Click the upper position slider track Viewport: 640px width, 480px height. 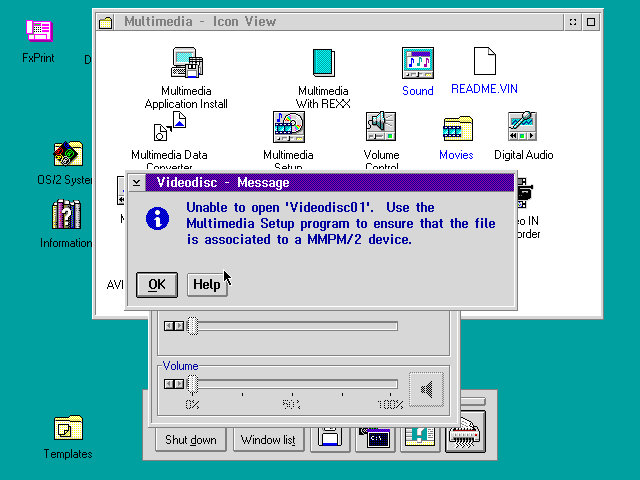pos(298,326)
